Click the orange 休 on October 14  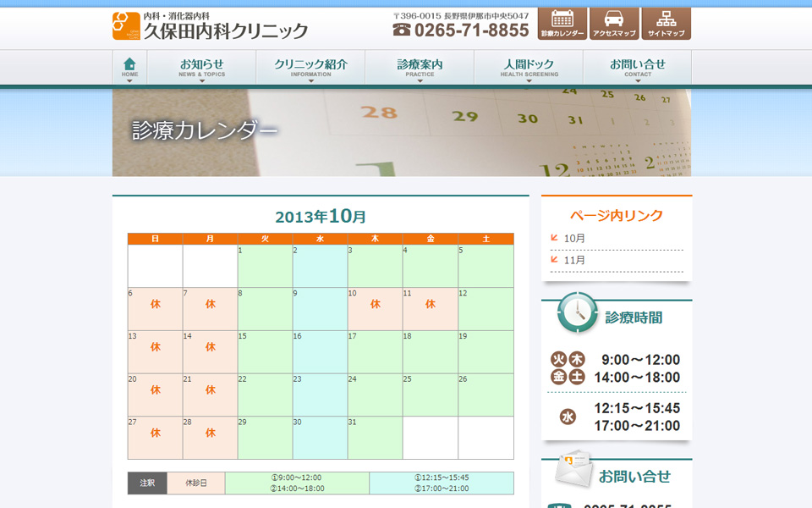pyautogui.click(x=210, y=347)
